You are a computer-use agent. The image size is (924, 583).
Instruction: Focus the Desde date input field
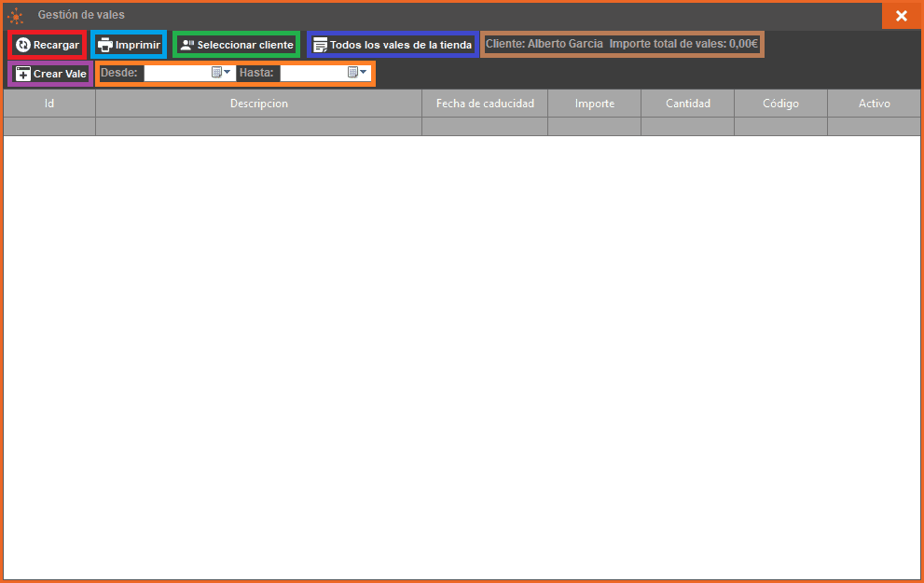(x=176, y=73)
